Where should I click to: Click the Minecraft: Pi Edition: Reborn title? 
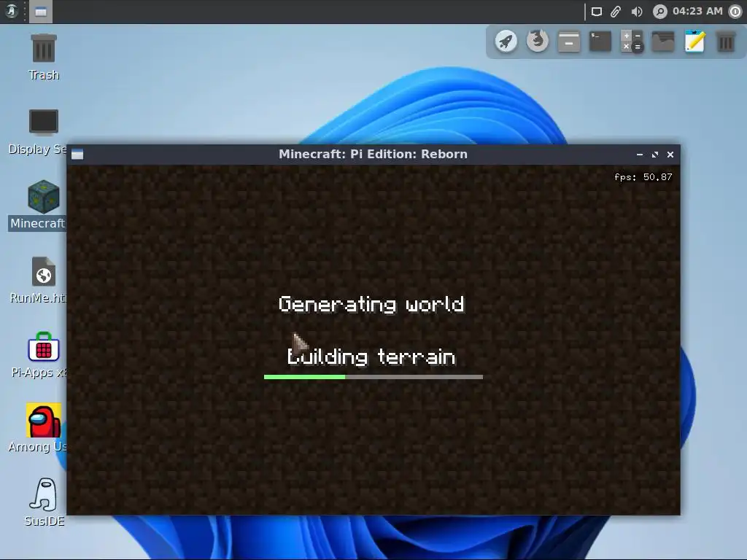point(373,155)
